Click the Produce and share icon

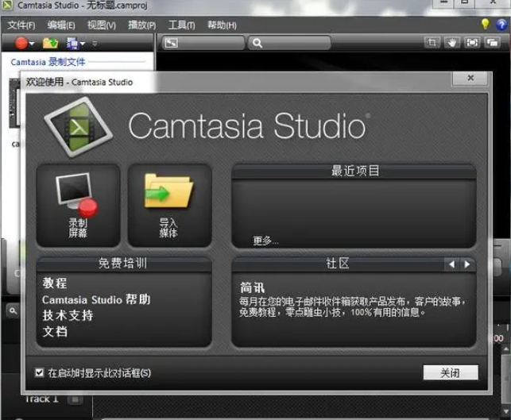tap(72, 43)
